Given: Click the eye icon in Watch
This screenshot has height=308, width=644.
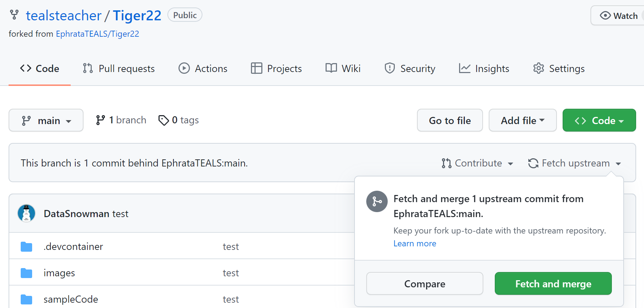Looking at the screenshot, I should [x=605, y=15].
